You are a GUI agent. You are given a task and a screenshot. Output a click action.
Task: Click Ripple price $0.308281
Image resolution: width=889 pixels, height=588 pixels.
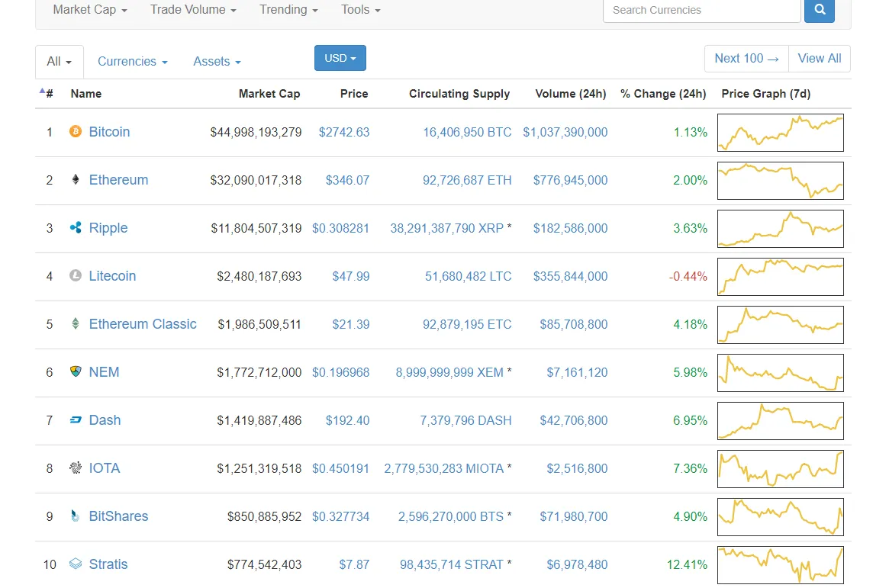click(x=341, y=228)
